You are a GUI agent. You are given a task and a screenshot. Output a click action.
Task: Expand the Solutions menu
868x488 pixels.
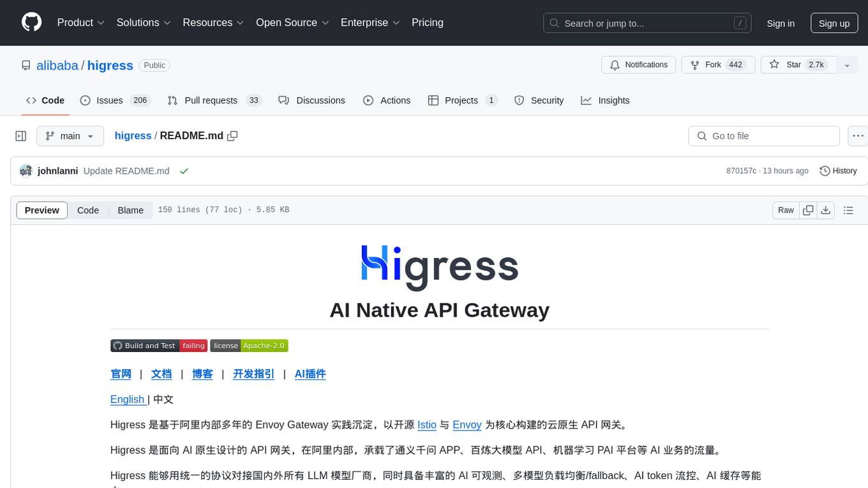[144, 22]
